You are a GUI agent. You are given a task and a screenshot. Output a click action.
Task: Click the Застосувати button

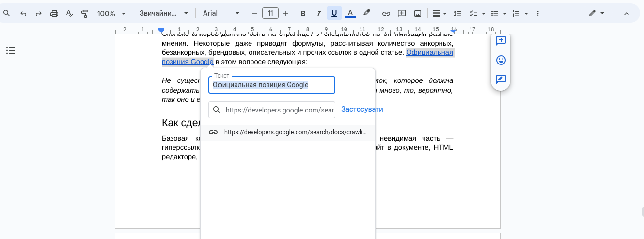[x=362, y=109]
